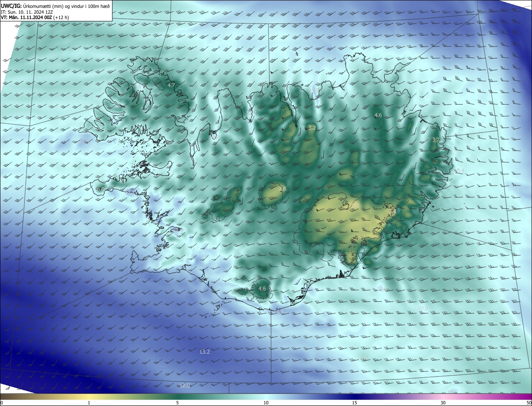Click the 12.0 value near the colorbar
532x406 pixels.
point(185,386)
